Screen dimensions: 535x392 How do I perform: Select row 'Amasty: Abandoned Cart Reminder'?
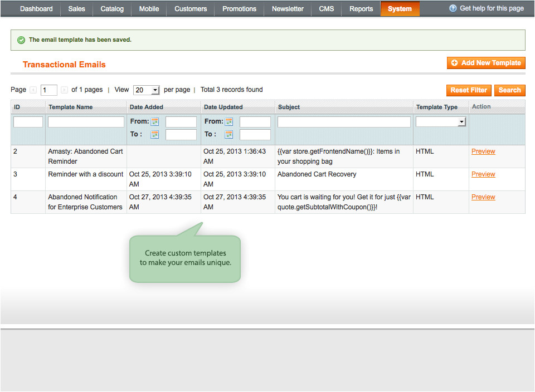coord(268,156)
